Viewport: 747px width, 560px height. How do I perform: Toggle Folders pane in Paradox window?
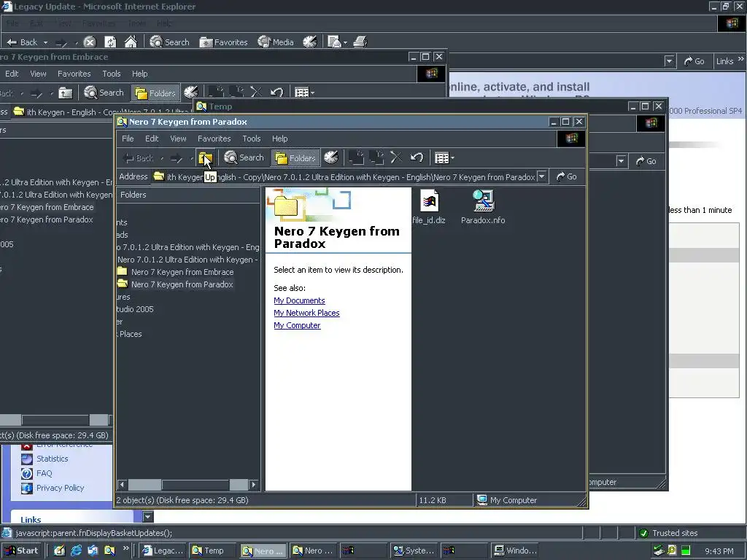tap(295, 158)
